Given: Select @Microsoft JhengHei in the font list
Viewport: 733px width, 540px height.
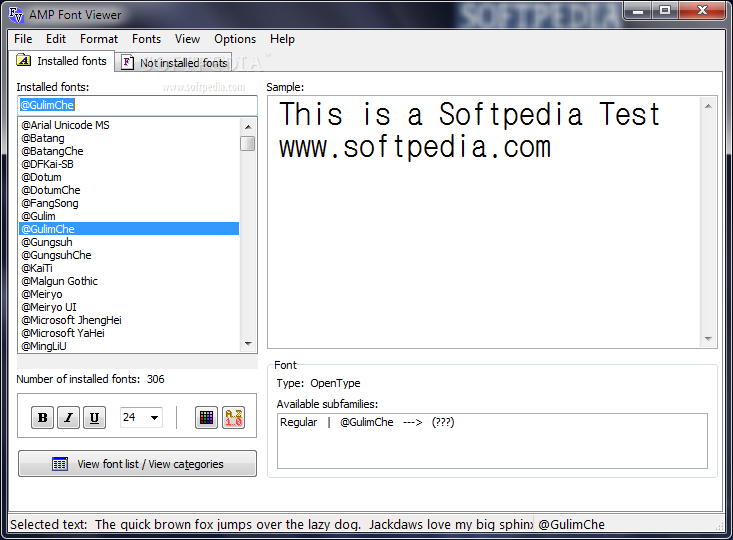Looking at the screenshot, I should click(x=129, y=320).
